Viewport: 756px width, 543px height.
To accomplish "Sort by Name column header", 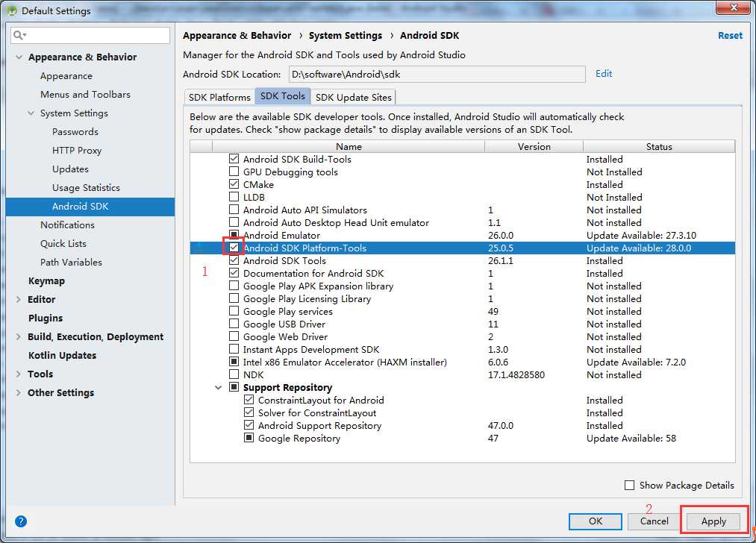I will tap(349, 146).
